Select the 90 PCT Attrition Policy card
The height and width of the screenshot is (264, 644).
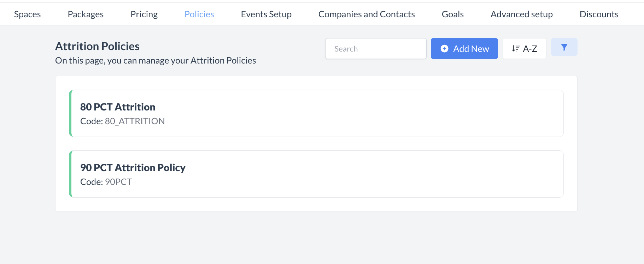(316, 174)
